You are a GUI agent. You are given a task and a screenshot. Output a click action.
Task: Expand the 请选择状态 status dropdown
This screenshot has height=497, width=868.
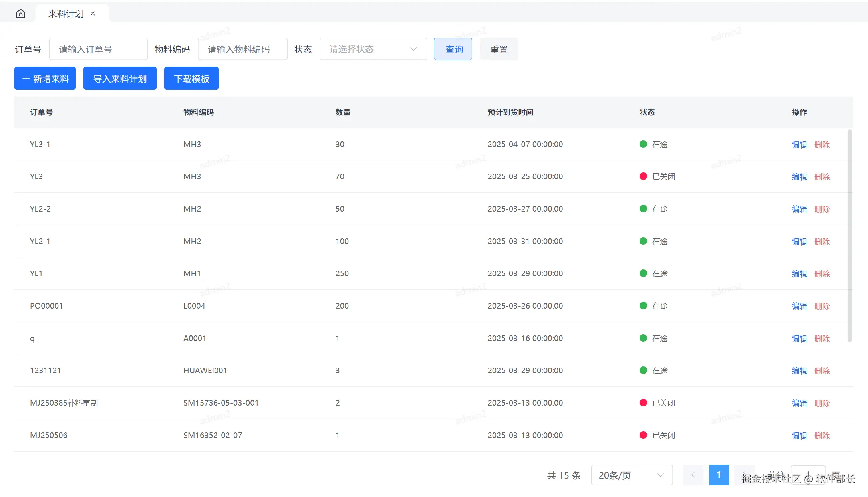pos(373,49)
